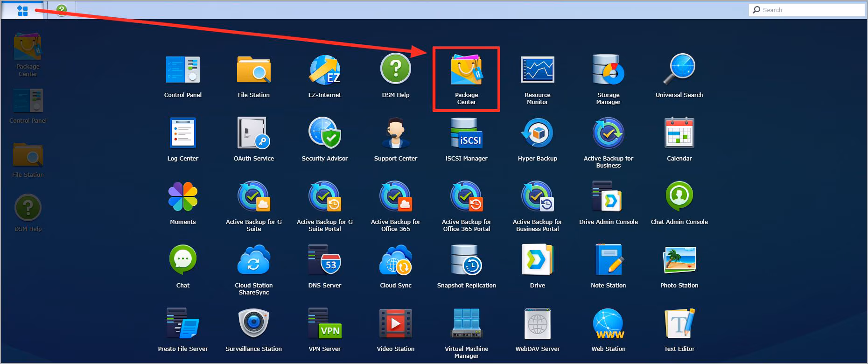Screen dimensions: 868x364
Task: Open the dimmed Package Center desktop shortcut
Action: point(28,55)
